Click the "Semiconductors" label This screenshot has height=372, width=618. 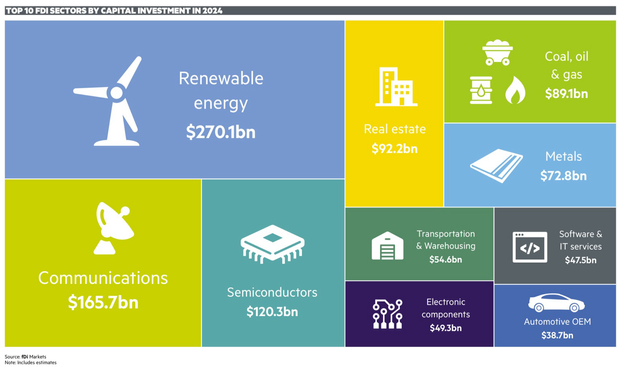click(272, 292)
